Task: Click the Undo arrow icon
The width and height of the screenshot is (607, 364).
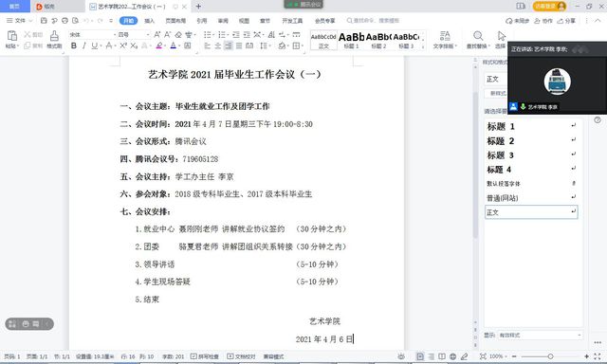Action: 86,21
